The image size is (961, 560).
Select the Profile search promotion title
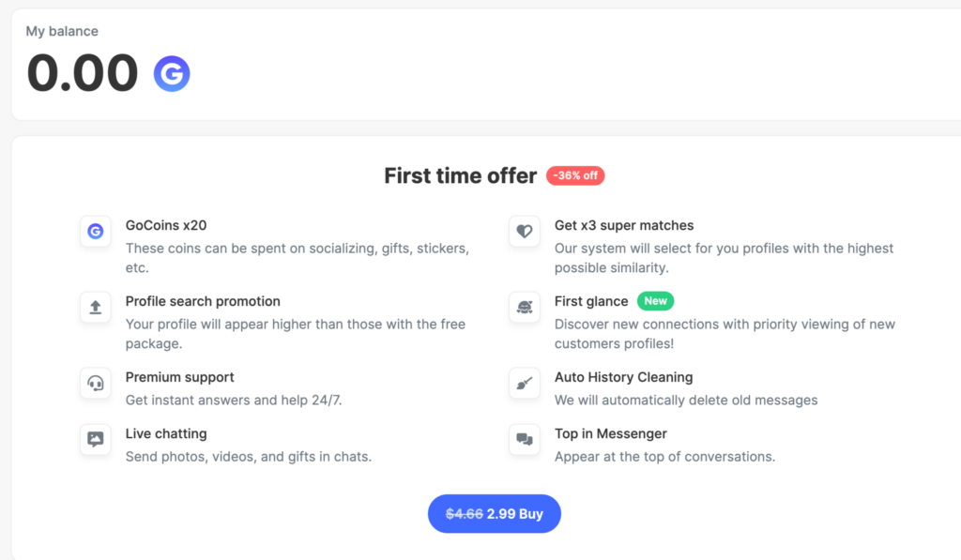point(203,301)
